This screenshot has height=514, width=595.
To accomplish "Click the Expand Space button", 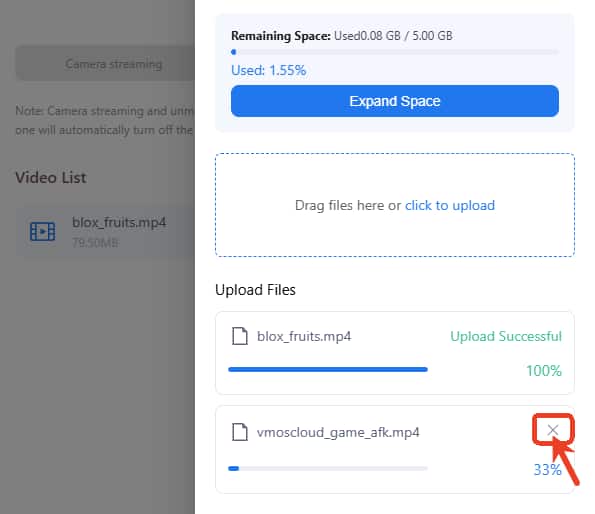I will [x=395, y=101].
